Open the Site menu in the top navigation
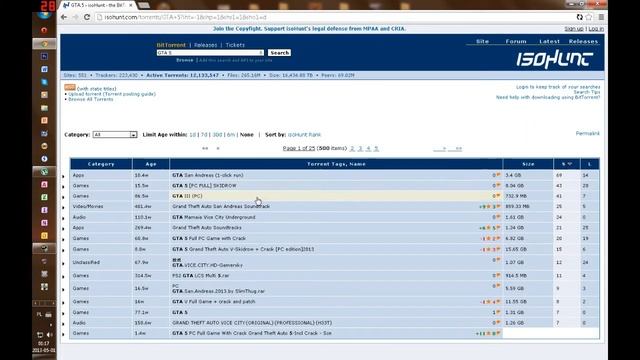 482,41
